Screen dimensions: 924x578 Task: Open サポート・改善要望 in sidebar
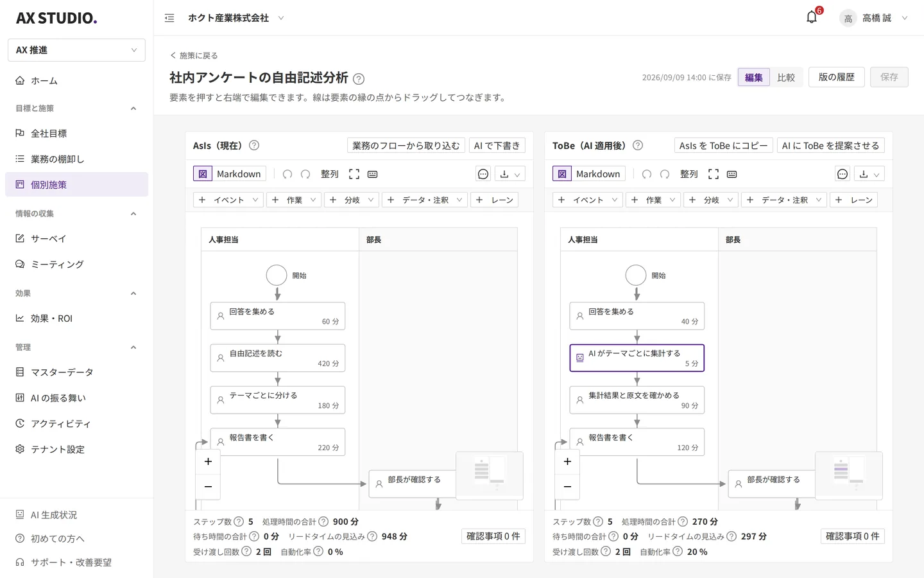click(76, 563)
